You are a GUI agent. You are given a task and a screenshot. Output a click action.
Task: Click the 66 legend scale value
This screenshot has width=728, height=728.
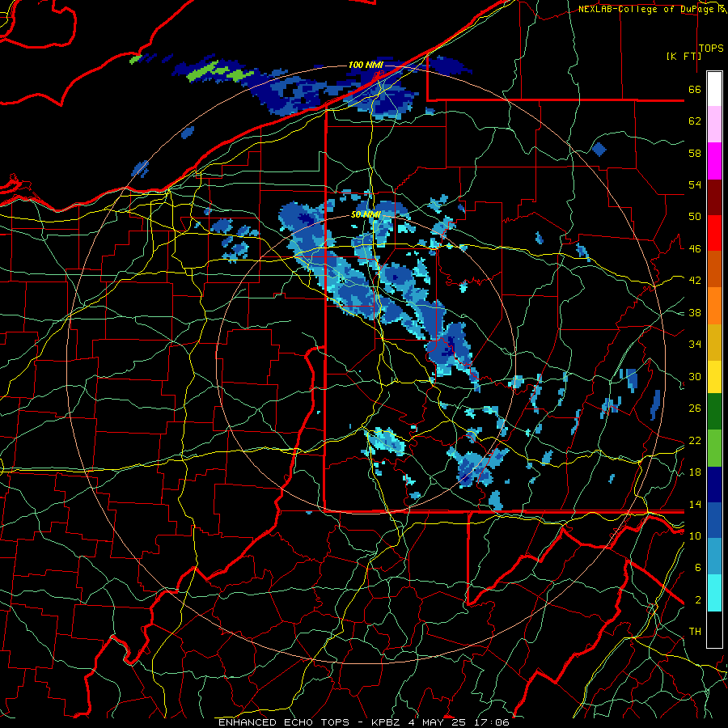[x=695, y=90]
